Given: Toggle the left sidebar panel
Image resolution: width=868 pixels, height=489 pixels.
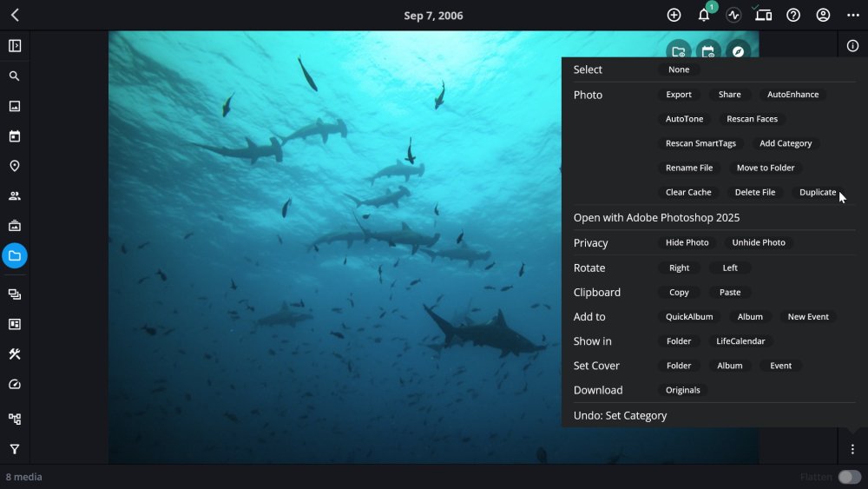Looking at the screenshot, I should 15,46.
